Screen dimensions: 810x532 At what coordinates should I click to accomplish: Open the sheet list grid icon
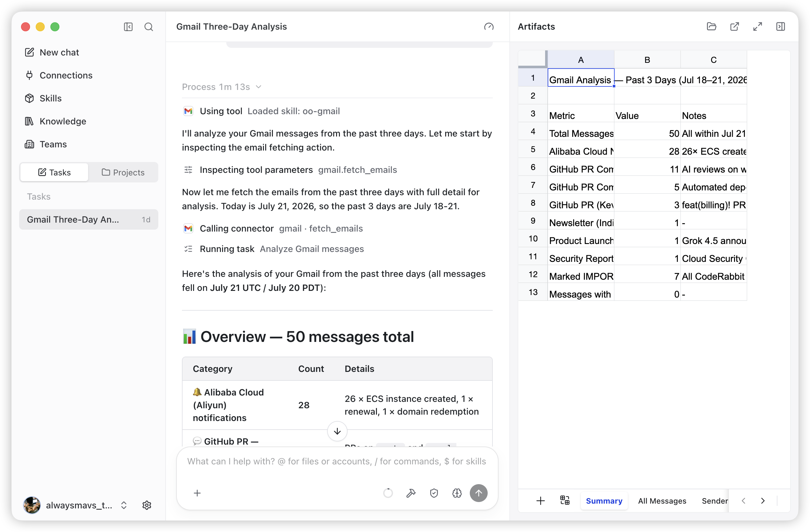point(565,500)
